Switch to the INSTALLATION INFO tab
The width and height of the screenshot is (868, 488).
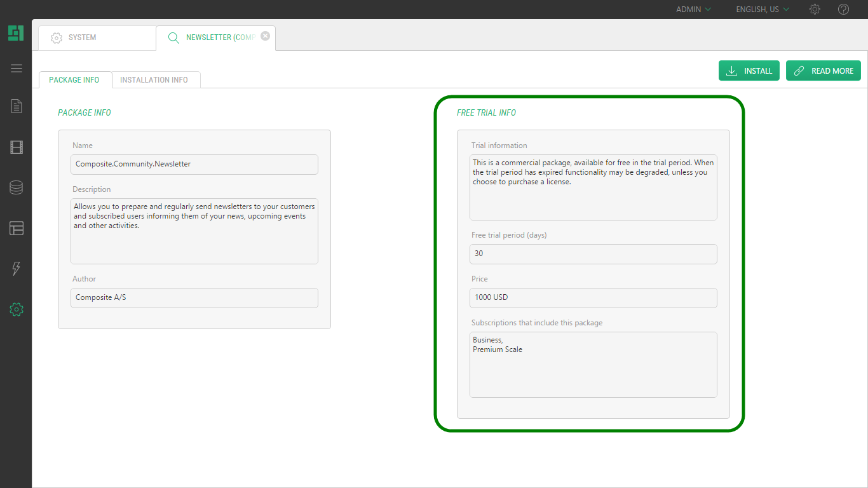tap(154, 80)
